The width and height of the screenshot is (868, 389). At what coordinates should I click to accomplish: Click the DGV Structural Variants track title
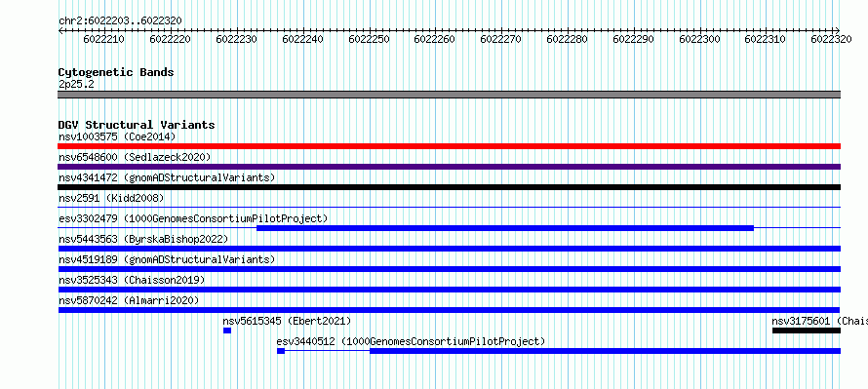137,125
